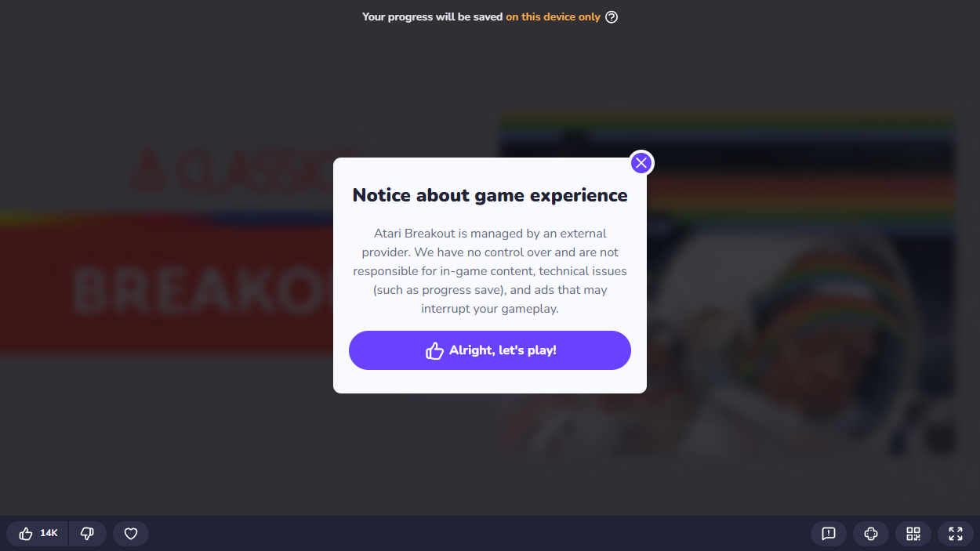This screenshot has width=980, height=551.
Task: Like the game with thumbs up
Action: tap(26, 534)
